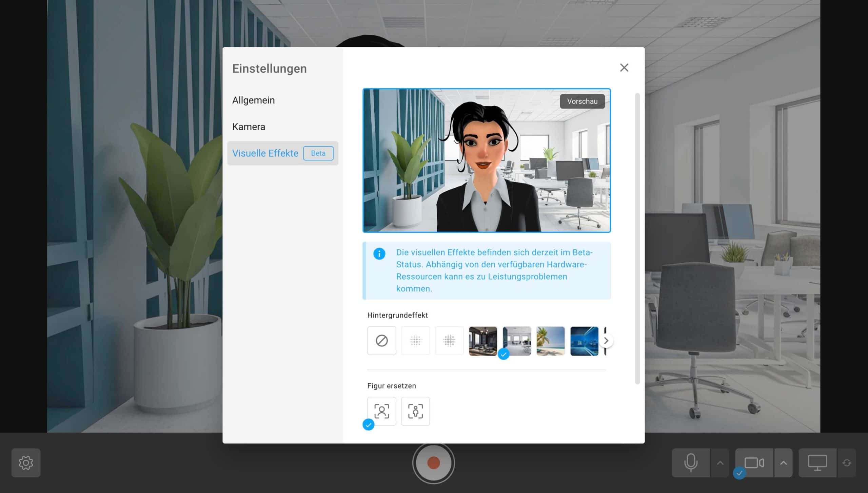Click the Einstellungen title
The image size is (868, 493).
point(269,69)
